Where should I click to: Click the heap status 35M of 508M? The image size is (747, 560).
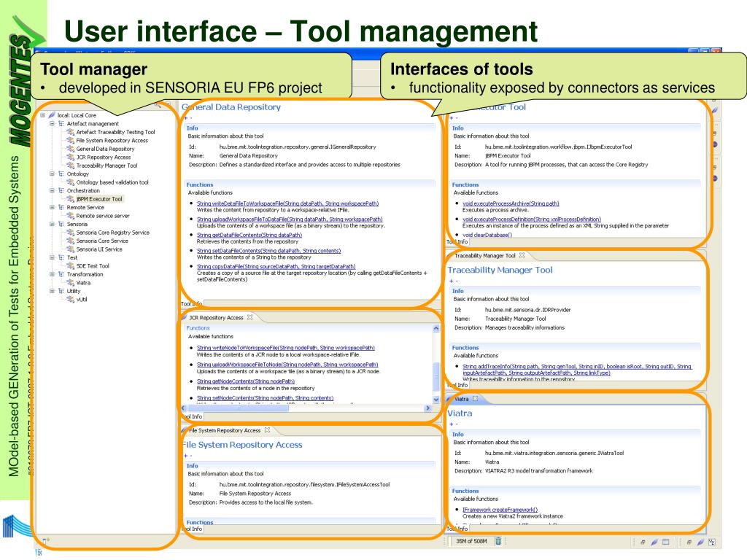472,542
